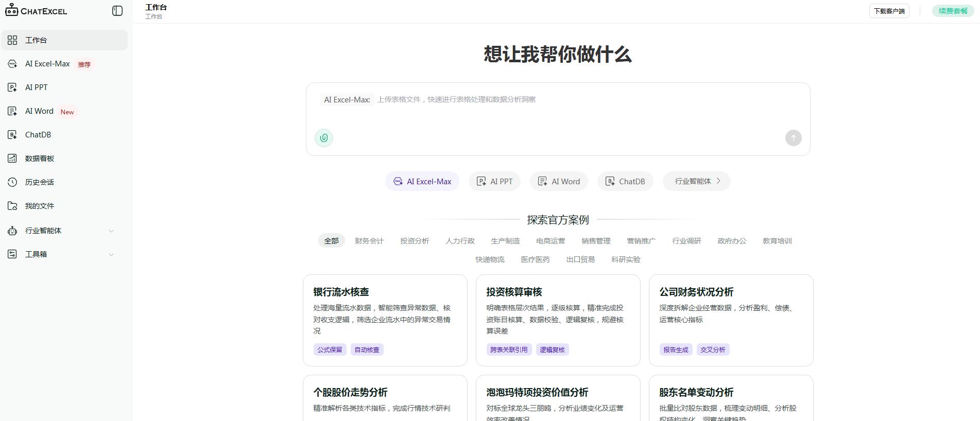This screenshot has width=980, height=421.
Task: Open AI Word in the sidebar
Action: click(x=64, y=111)
